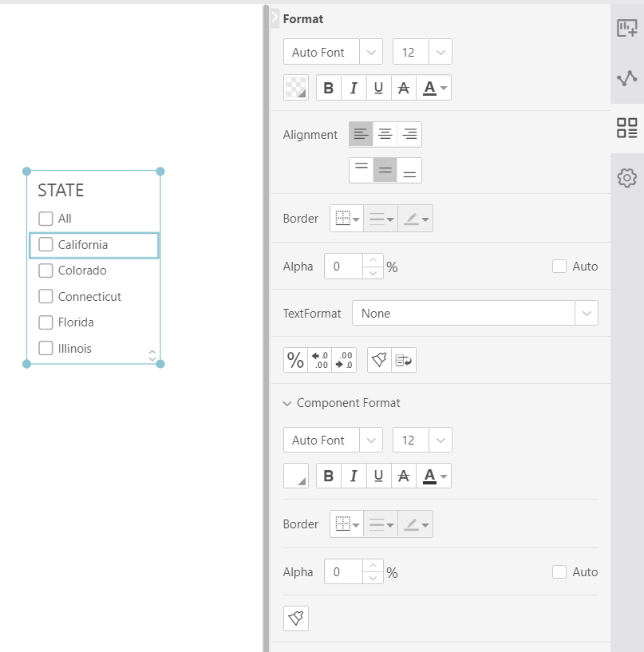Collapse the Format panel using arrow
This screenshot has height=652, width=644.
click(275, 16)
